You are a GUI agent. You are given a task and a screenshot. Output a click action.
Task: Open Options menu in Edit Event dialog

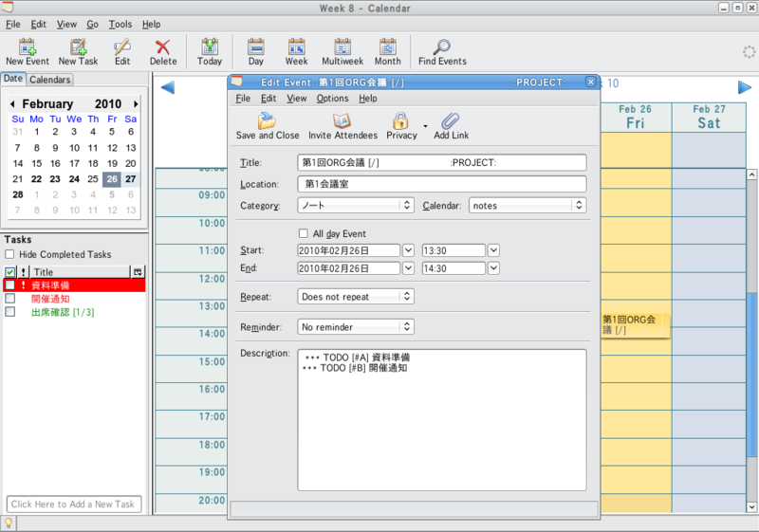[333, 99]
